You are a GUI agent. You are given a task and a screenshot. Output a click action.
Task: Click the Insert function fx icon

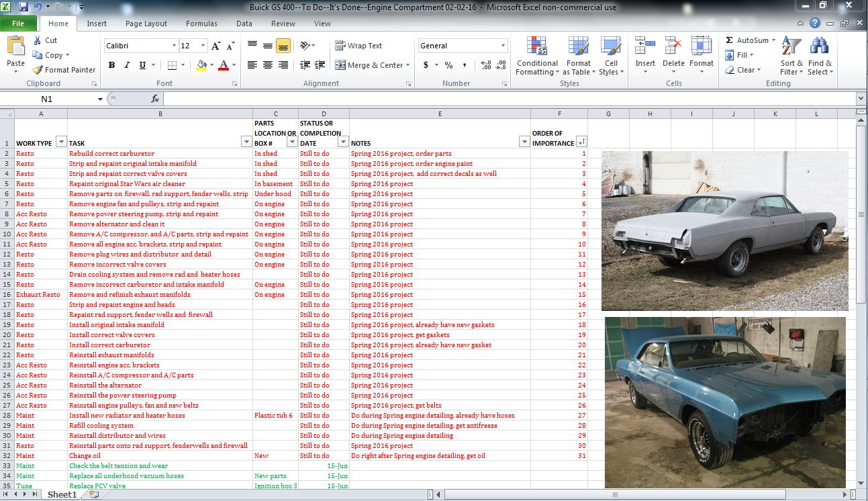pos(155,99)
